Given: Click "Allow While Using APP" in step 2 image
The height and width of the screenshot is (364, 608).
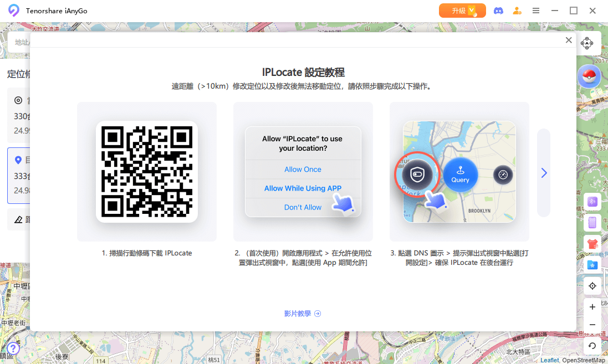Looking at the screenshot, I should 303,188.
